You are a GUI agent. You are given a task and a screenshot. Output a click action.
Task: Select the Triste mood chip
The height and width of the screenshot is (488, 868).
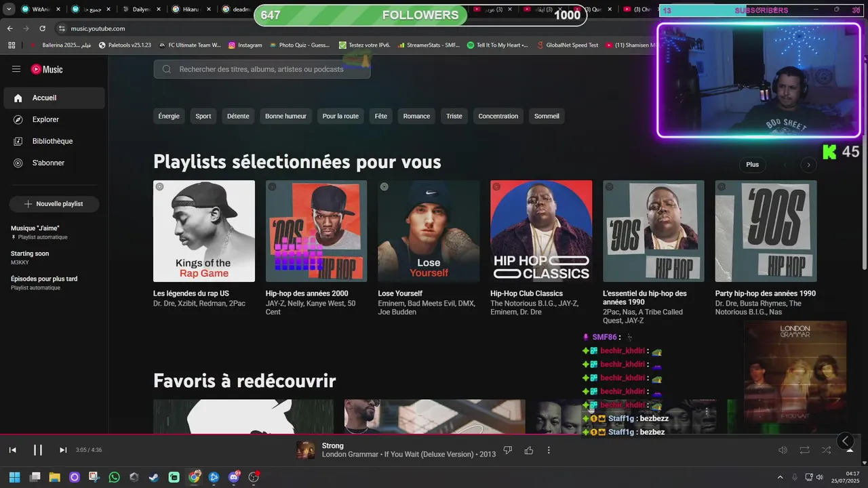coord(454,116)
